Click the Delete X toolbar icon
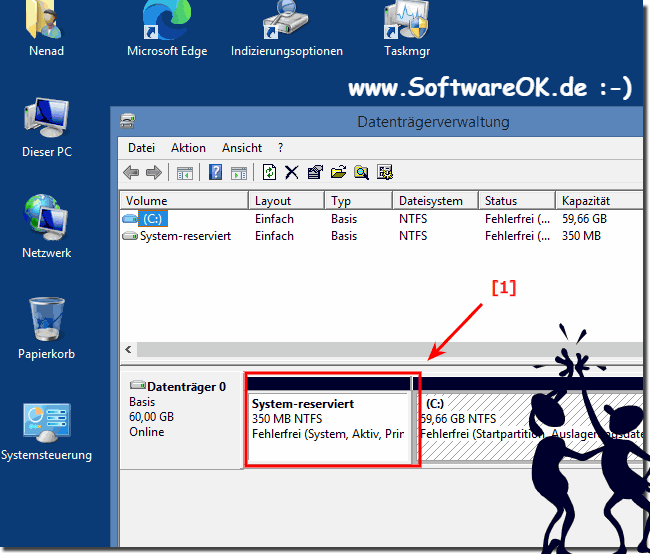650x554 pixels. [x=292, y=172]
